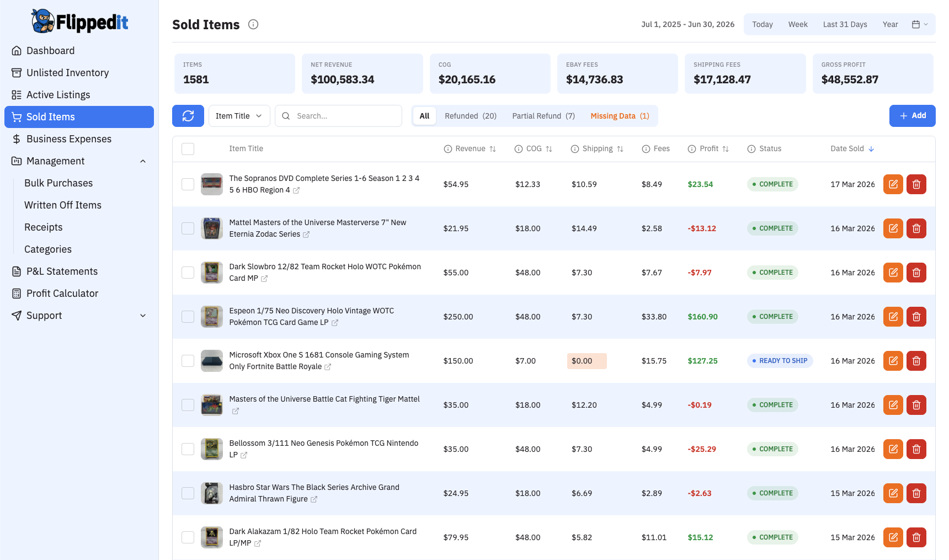Click the delete trash icon on the Espeon row
The height and width of the screenshot is (560, 949).
[x=916, y=316]
